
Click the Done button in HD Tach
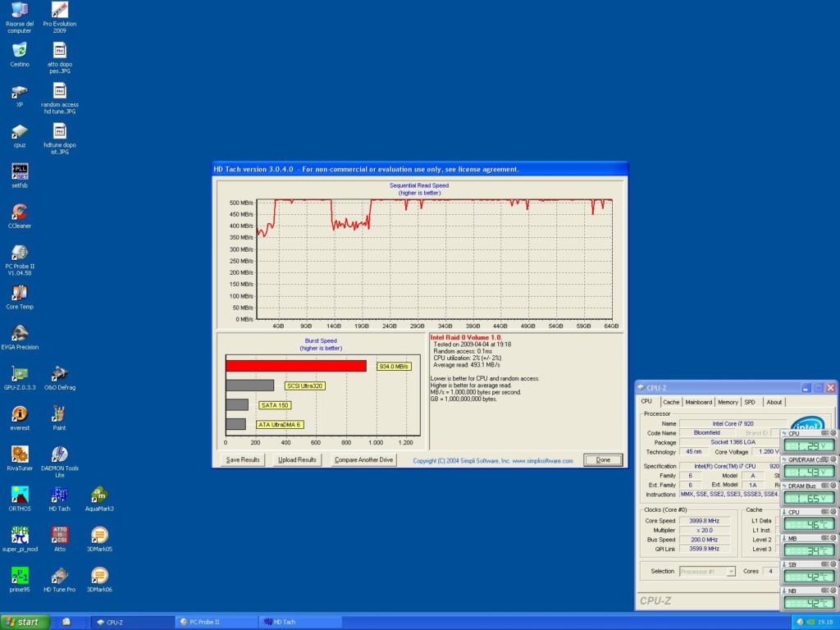[x=603, y=459]
